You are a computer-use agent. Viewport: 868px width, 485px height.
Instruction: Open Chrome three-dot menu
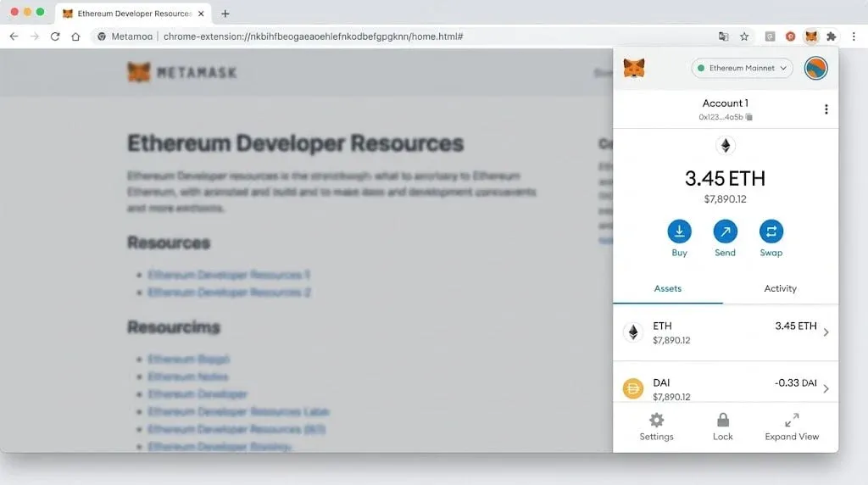pos(854,36)
